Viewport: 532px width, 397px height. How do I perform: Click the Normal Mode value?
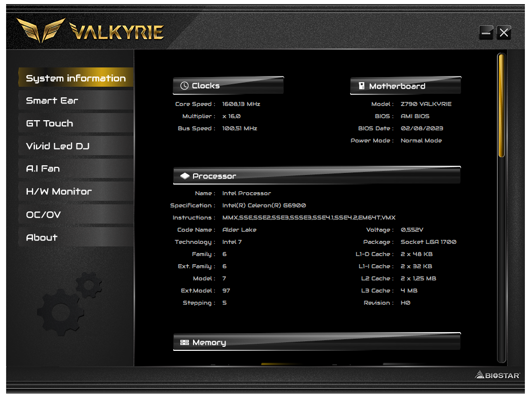422,140
